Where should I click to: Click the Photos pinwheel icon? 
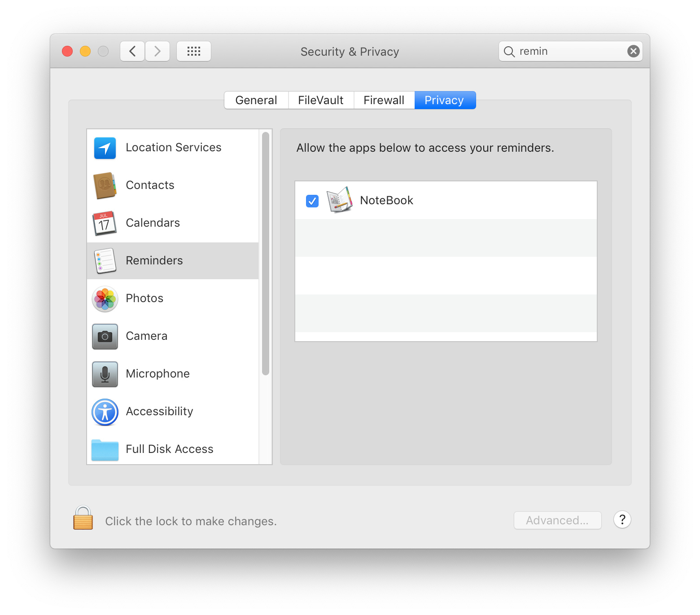[x=105, y=299]
